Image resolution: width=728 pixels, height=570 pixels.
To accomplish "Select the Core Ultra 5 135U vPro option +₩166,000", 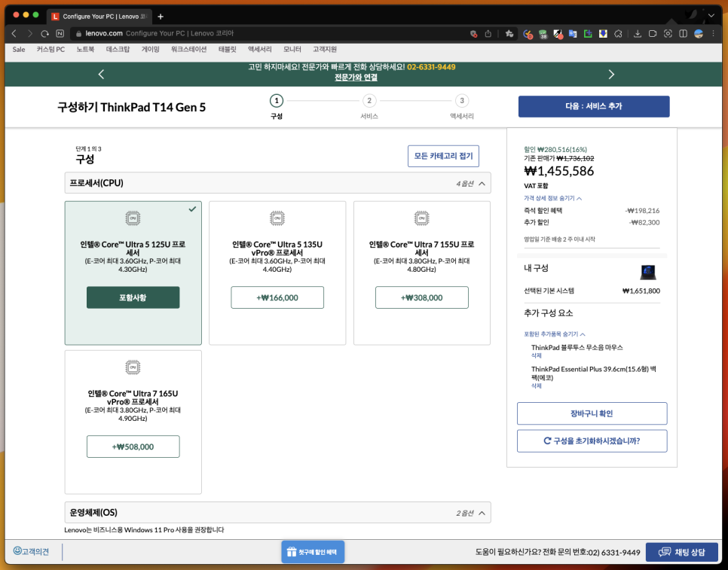I will click(277, 297).
